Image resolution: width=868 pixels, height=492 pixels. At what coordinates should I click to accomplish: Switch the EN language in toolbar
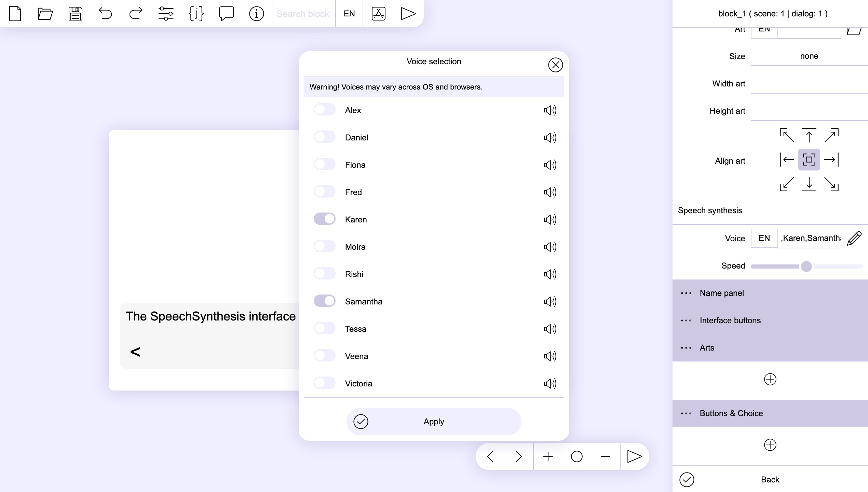pyautogui.click(x=349, y=14)
